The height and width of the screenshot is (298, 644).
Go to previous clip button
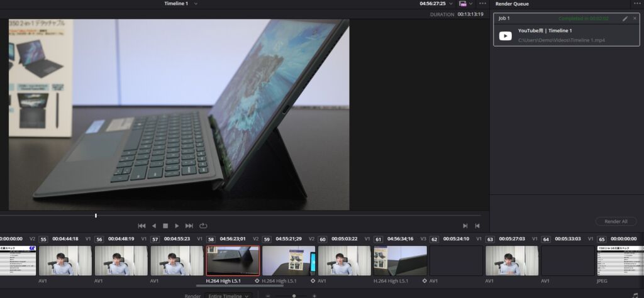point(477,226)
